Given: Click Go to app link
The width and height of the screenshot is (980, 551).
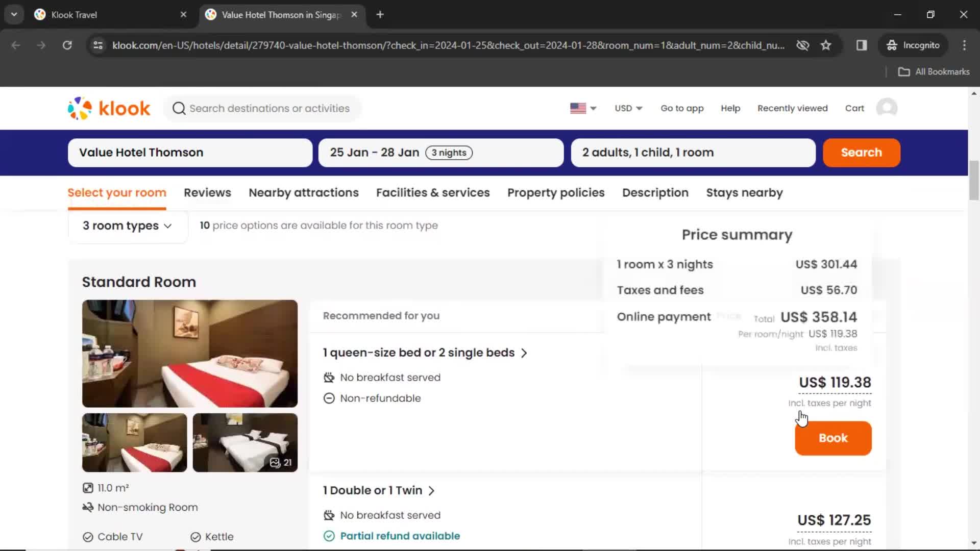Looking at the screenshot, I should click(x=682, y=108).
